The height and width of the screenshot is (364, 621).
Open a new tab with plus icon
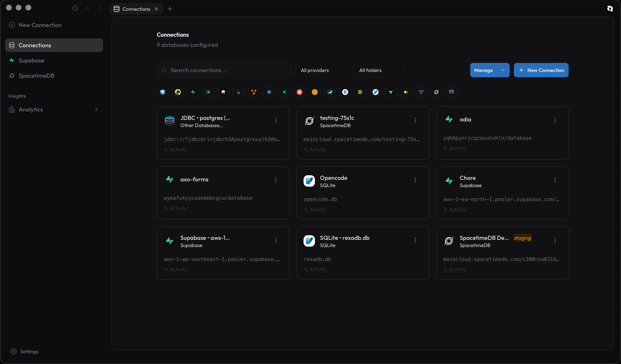(x=170, y=9)
